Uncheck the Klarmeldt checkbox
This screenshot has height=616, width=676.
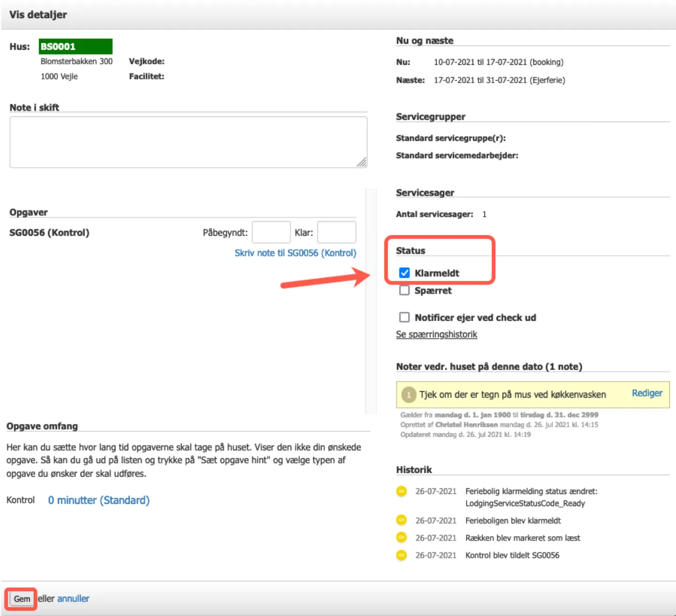tap(404, 273)
